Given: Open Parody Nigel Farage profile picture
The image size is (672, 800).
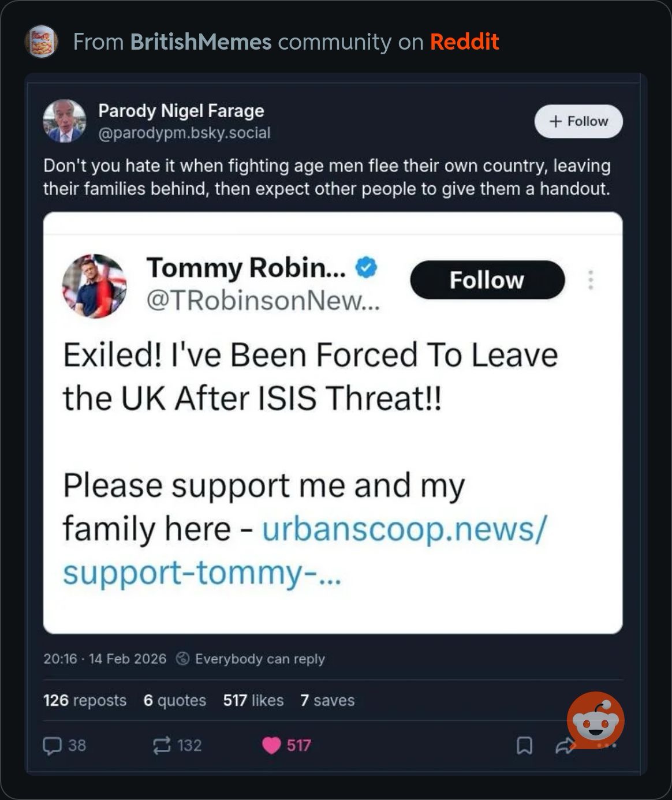Looking at the screenshot, I should click(x=65, y=121).
